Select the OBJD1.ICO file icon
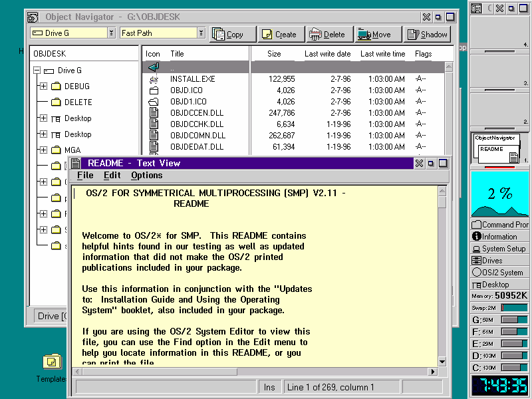Screen dimensions: 532x399 coord(154,102)
